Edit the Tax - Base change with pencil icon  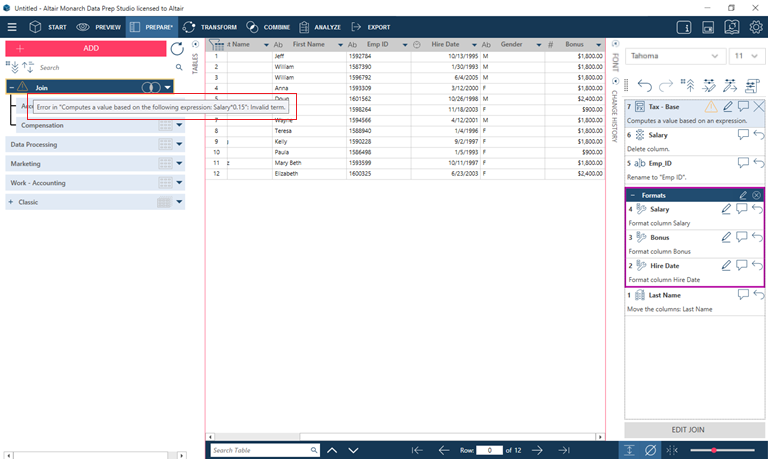coord(726,106)
